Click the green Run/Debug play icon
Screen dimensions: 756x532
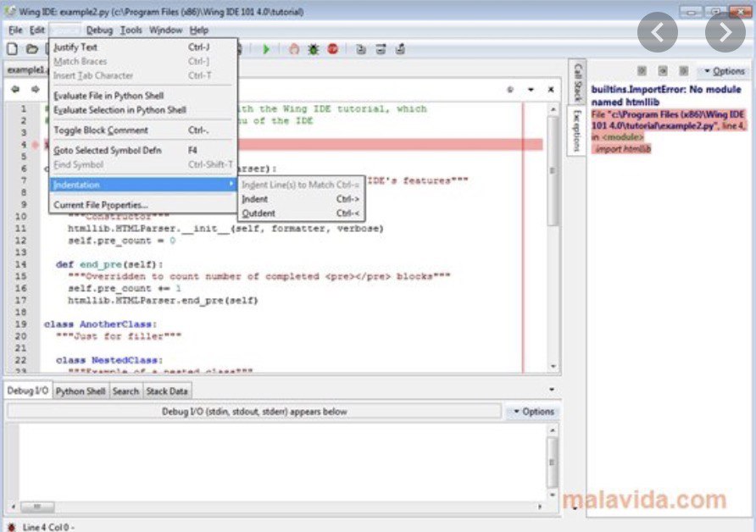tap(265, 48)
